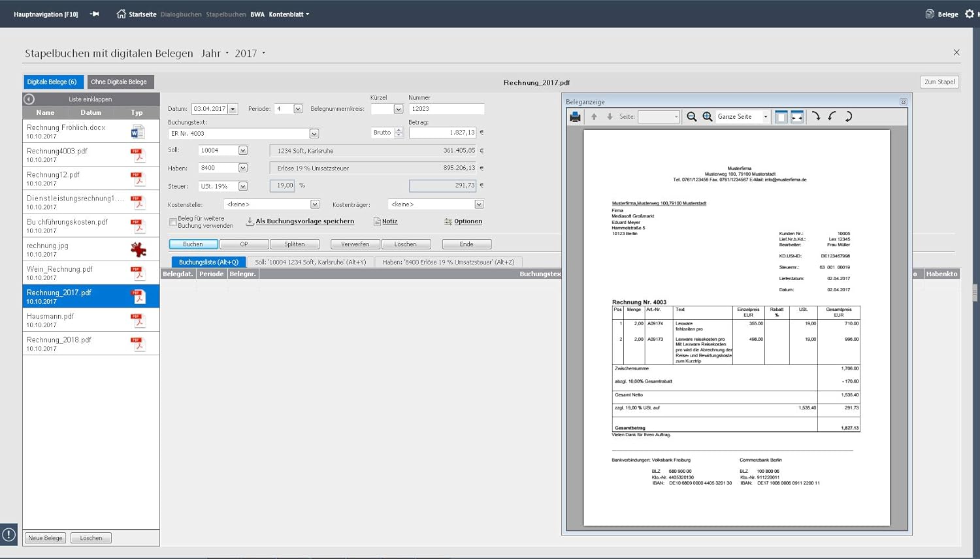Viewport: 980px width, 559px height.
Task: Open the Kontenblatt menu
Action: click(289, 14)
